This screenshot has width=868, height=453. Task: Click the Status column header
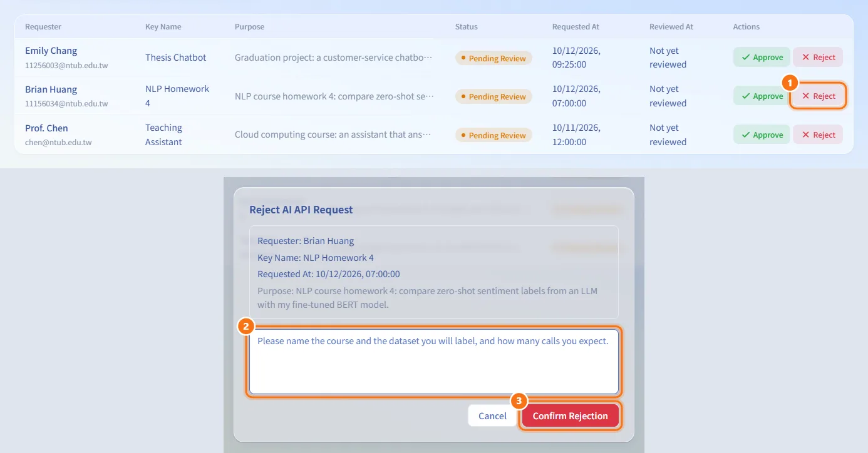(467, 27)
